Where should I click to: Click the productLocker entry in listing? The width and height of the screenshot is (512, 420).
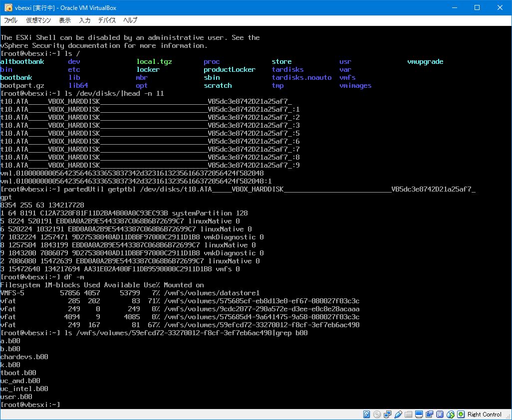230,69
